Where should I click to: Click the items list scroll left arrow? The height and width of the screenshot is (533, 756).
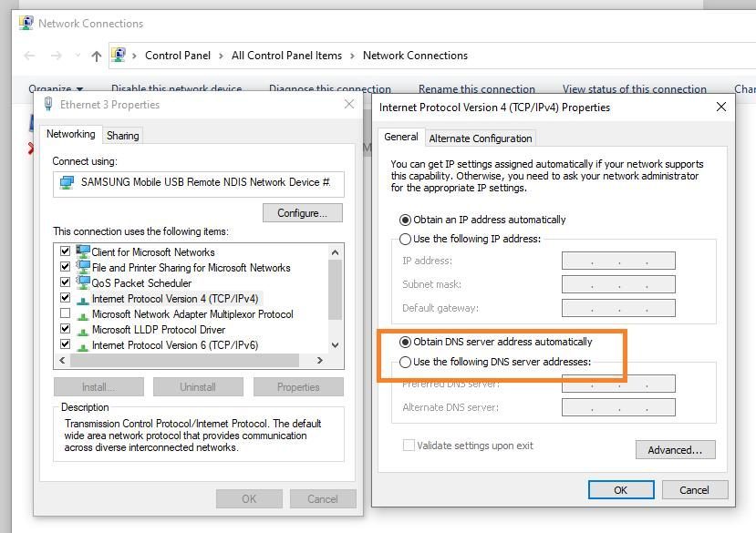click(x=62, y=360)
